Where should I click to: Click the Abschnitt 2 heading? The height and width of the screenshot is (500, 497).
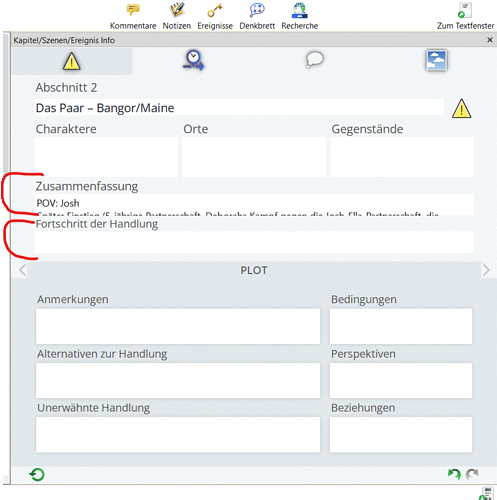(x=66, y=87)
